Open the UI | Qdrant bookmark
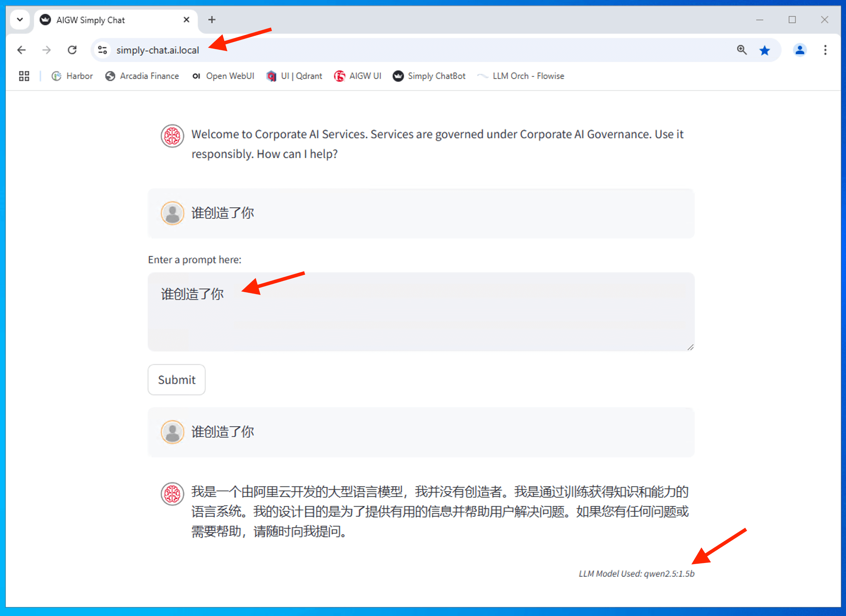The height and width of the screenshot is (616, 846). pos(294,76)
